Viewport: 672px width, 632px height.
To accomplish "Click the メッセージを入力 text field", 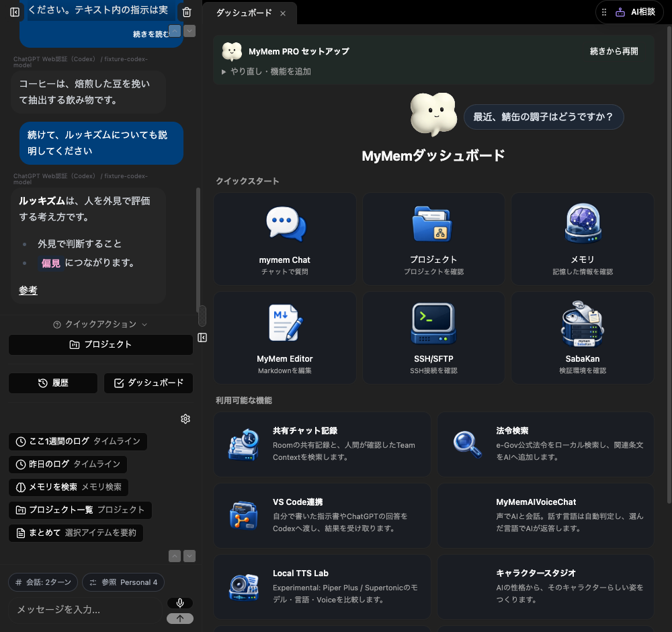I will tap(86, 610).
